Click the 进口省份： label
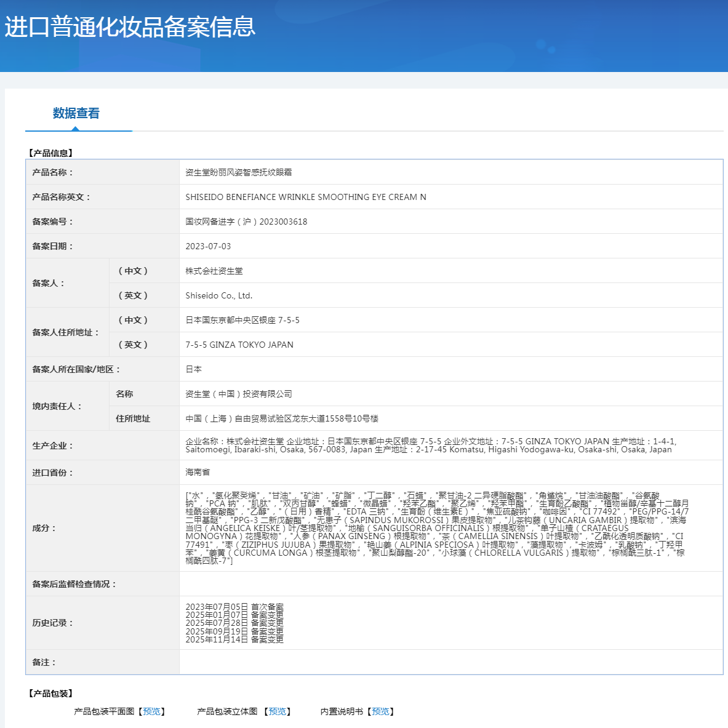 pyautogui.click(x=53, y=472)
